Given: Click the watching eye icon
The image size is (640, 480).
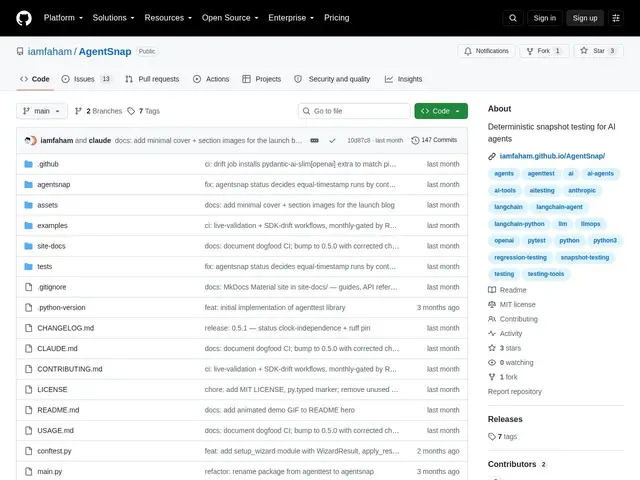Looking at the screenshot, I should (492, 362).
